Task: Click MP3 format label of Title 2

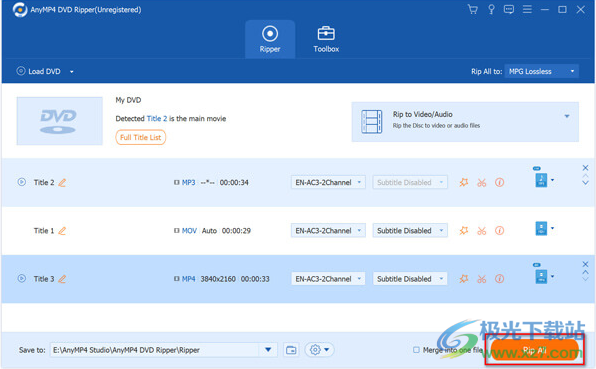Action: 189,182
